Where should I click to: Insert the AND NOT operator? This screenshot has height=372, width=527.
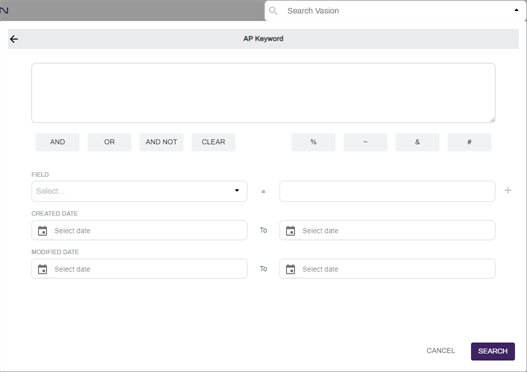click(x=161, y=142)
